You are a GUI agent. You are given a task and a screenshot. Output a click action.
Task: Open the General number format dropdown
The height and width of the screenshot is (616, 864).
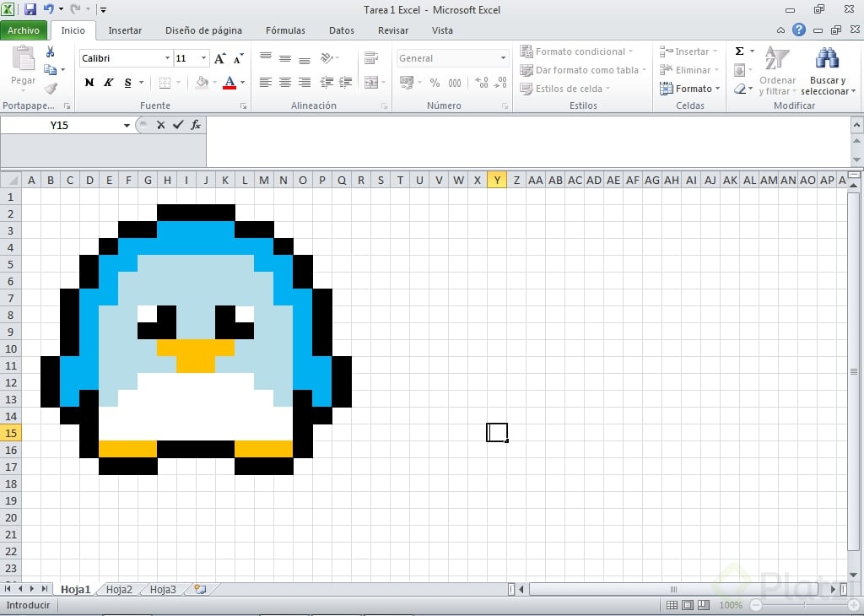(503, 58)
